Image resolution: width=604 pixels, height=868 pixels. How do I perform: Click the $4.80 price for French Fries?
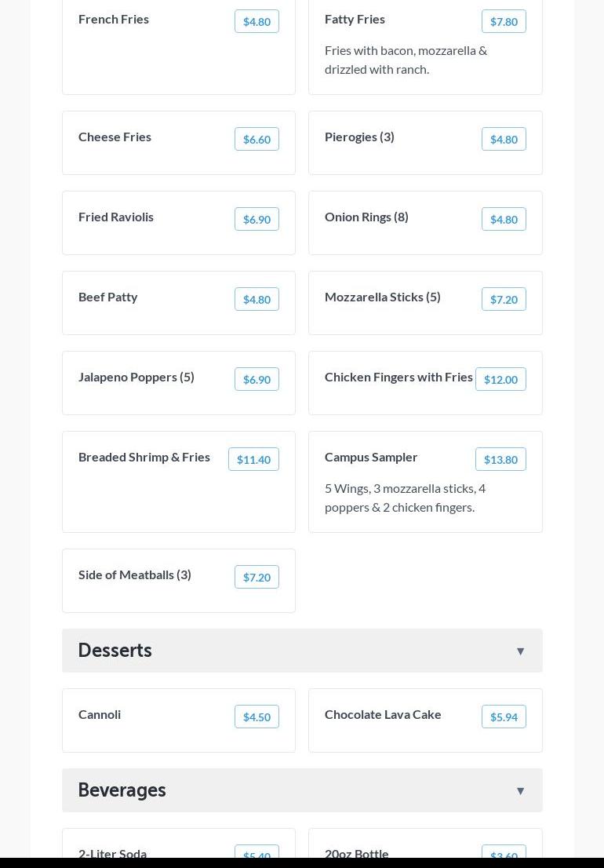(x=257, y=21)
